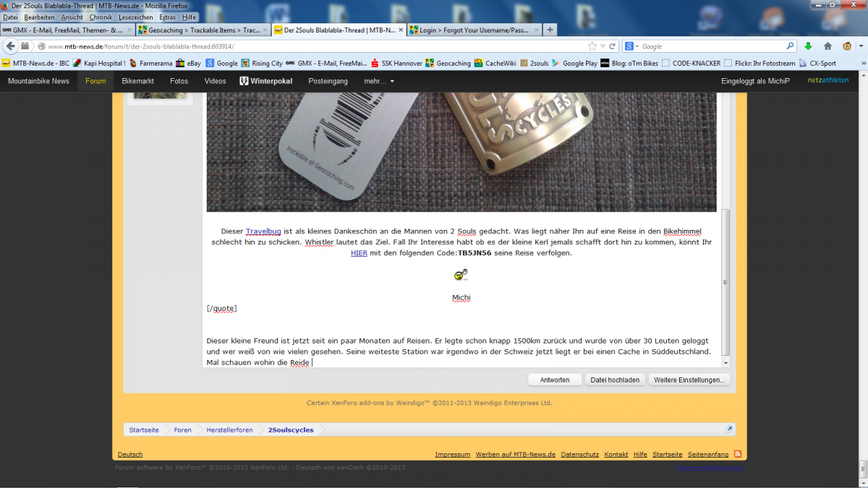Viewport: 868px width, 488px height.
Task: Click the search magnifier icon in search box
Action: tap(789, 46)
